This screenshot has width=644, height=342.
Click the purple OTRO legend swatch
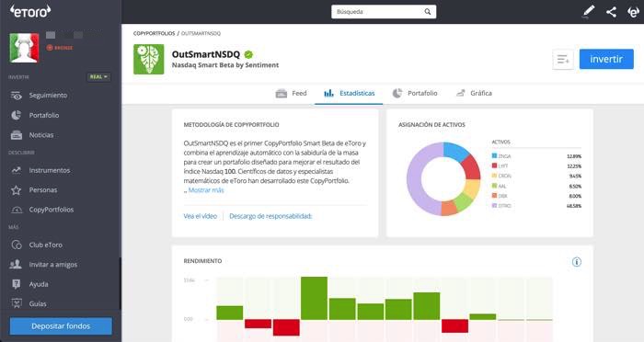click(x=495, y=206)
